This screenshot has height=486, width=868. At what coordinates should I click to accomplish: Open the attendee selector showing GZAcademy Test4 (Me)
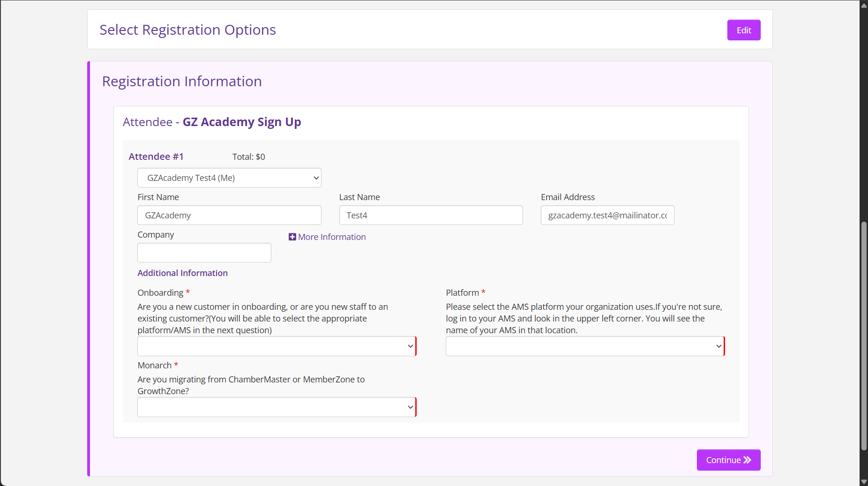point(229,178)
